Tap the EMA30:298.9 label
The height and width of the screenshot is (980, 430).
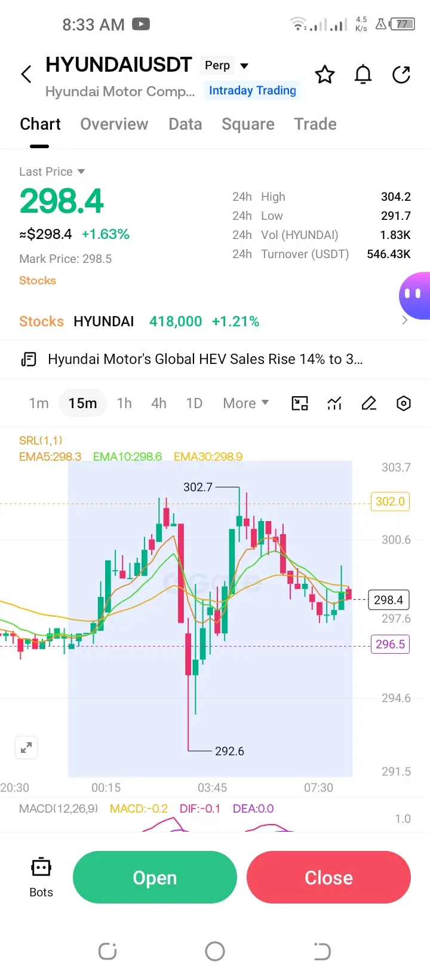pyautogui.click(x=208, y=457)
